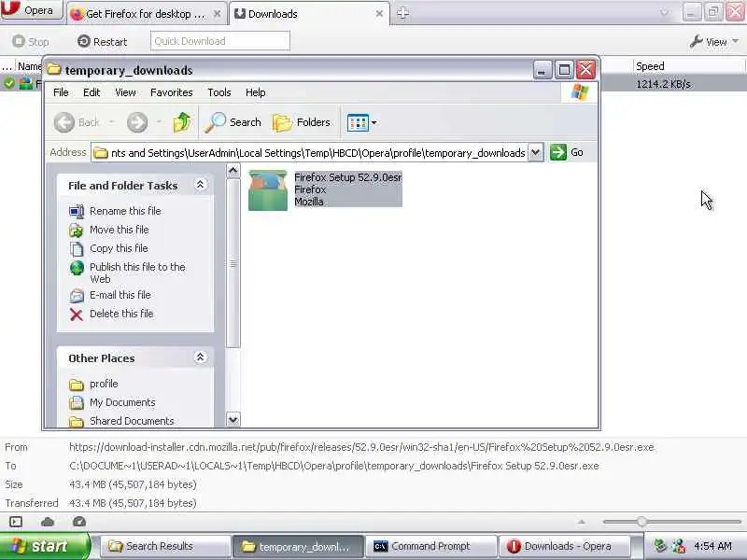
Task: Open the File menu in Explorer
Action: (61, 92)
